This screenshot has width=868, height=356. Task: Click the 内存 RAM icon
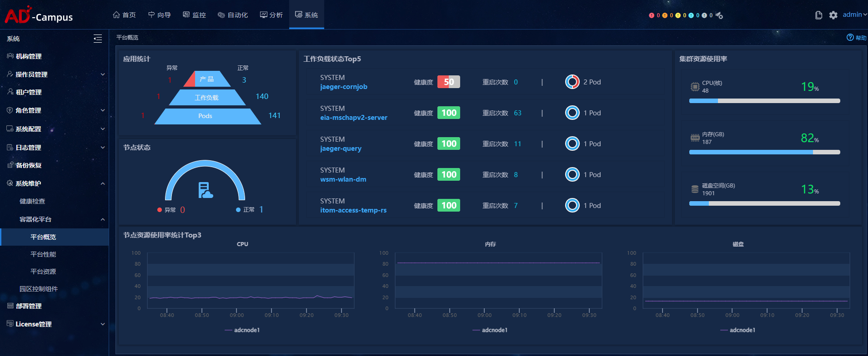click(x=695, y=138)
